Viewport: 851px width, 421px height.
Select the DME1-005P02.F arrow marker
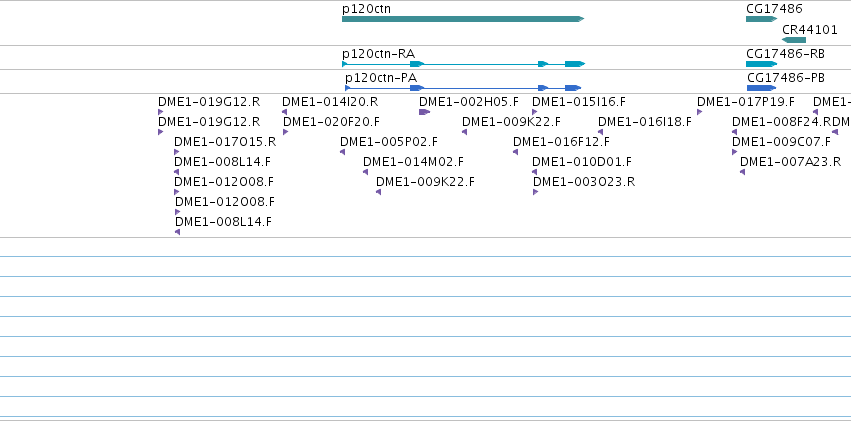tap(342, 152)
